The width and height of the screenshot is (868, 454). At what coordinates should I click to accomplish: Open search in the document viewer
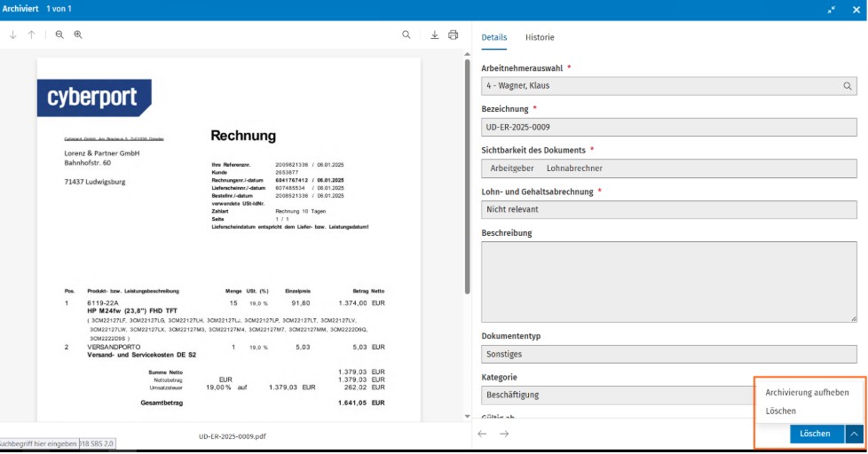(406, 35)
